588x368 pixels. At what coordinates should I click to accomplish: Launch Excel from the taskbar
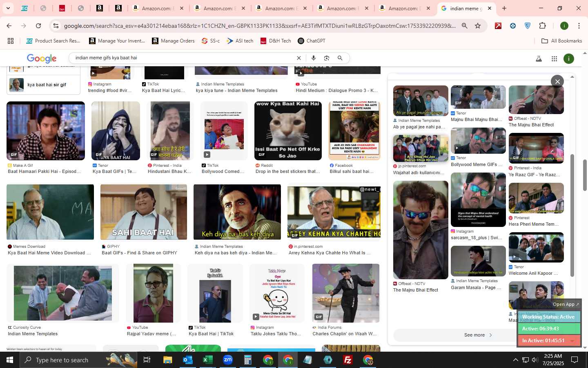[x=207, y=360]
